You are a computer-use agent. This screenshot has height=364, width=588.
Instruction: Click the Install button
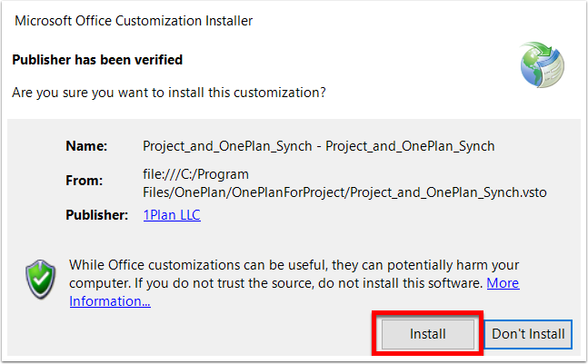pos(428,334)
